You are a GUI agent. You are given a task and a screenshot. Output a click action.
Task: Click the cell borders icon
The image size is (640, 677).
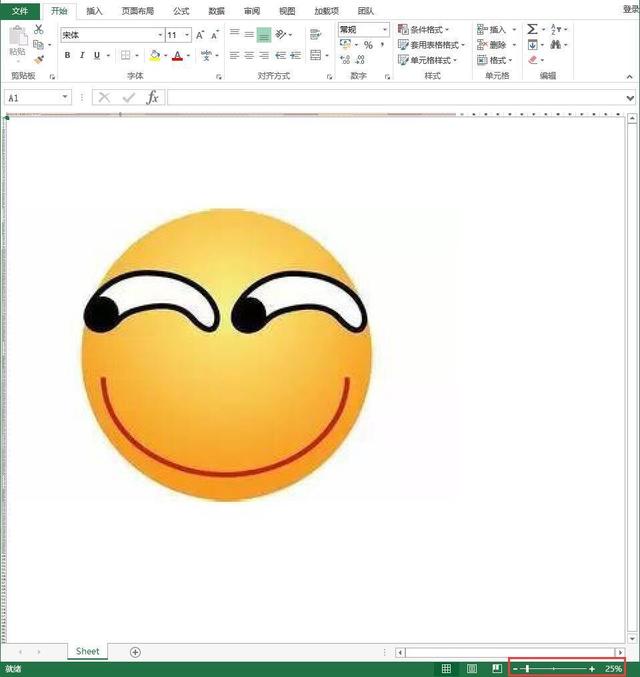[x=125, y=55]
